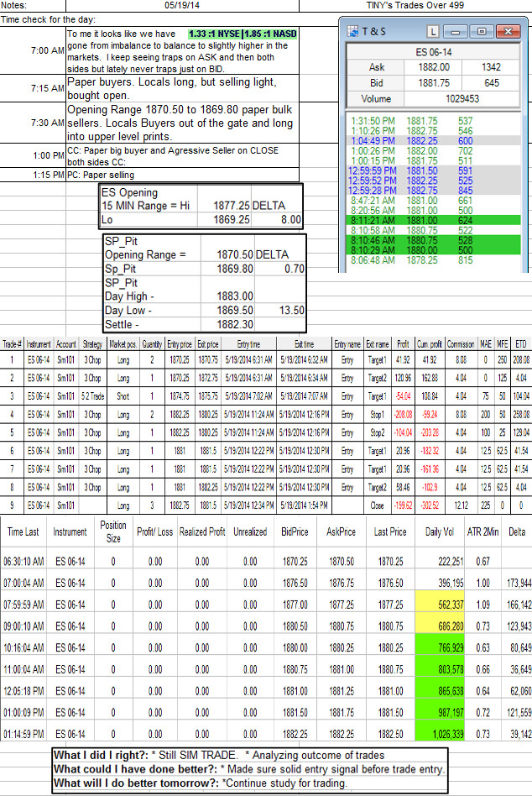Click the What I did right? review line

(219, 755)
